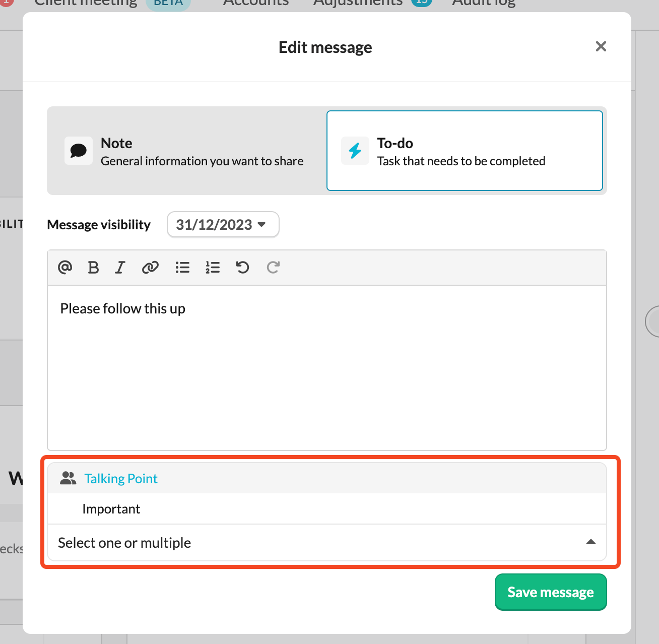The width and height of the screenshot is (659, 644).
Task: Click into the message text area
Action: coord(326,368)
